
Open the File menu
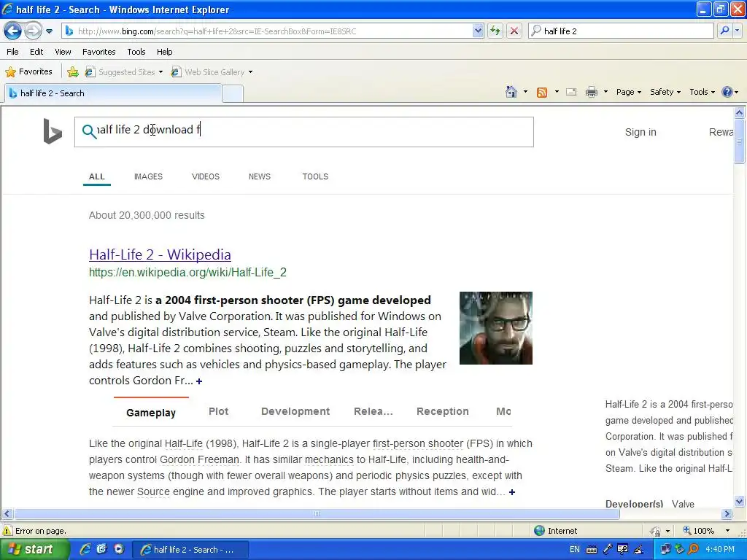(x=13, y=52)
